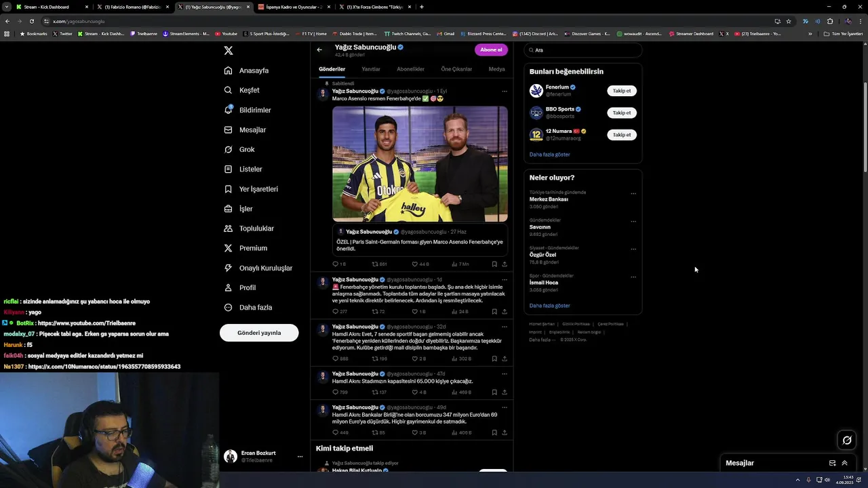Switch to the Öne Çıkanlar tab
Screen dimensions: 868x488
tap(456, 69)
